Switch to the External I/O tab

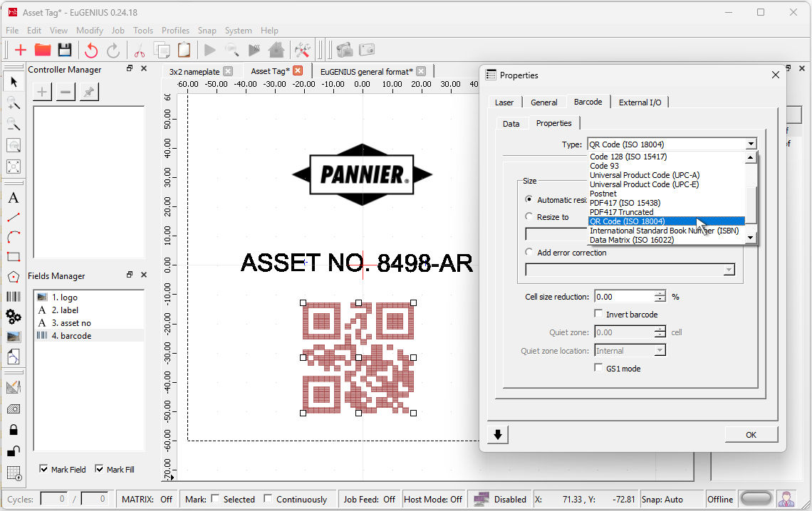(x=640, y=102)
